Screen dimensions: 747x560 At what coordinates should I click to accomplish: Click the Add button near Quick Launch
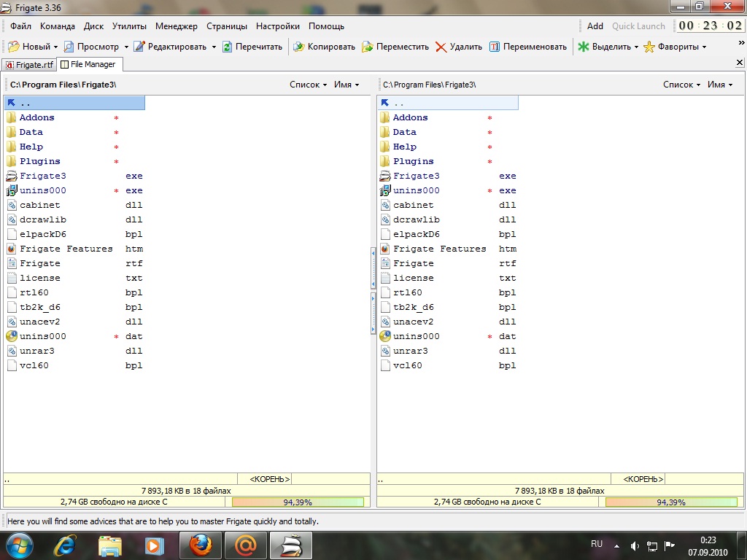click(595, 26)
